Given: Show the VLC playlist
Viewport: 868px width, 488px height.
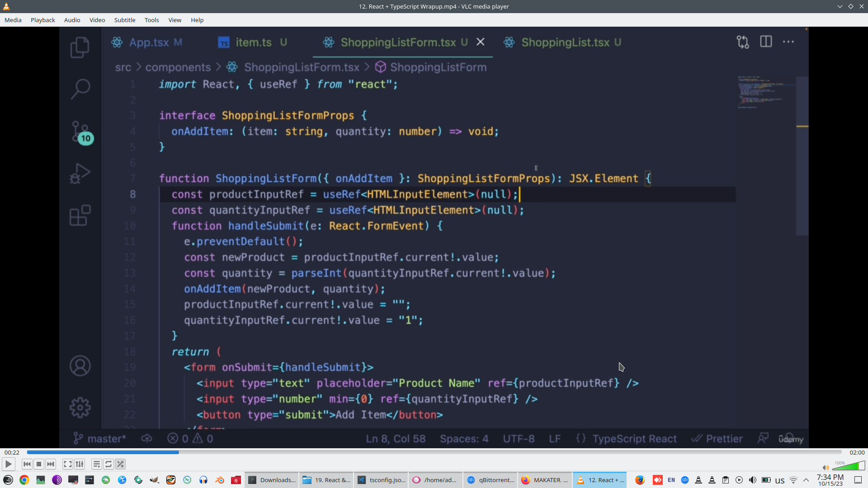Looking at the screenshot, I should pos(97,464).
